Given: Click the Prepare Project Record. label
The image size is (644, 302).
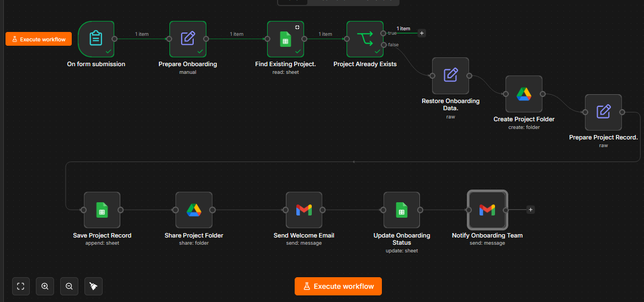Looking at the screenshot, I should (x=603, y=137).
